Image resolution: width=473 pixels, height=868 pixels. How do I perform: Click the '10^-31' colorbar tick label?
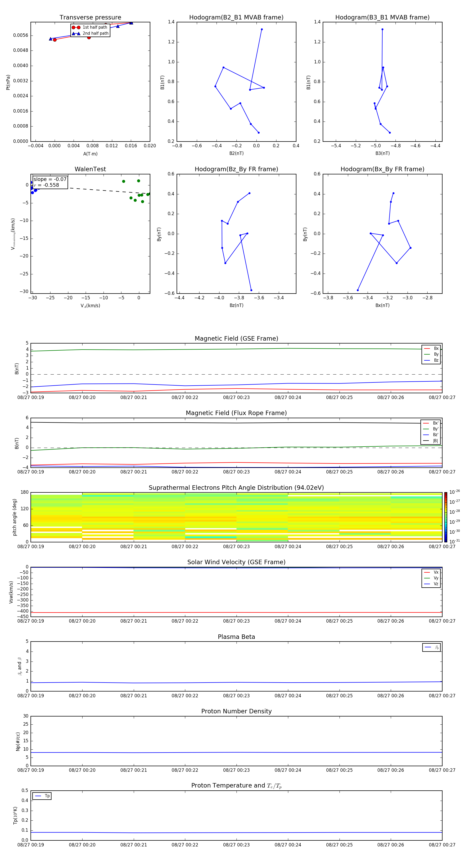click(x=455, y=542)
